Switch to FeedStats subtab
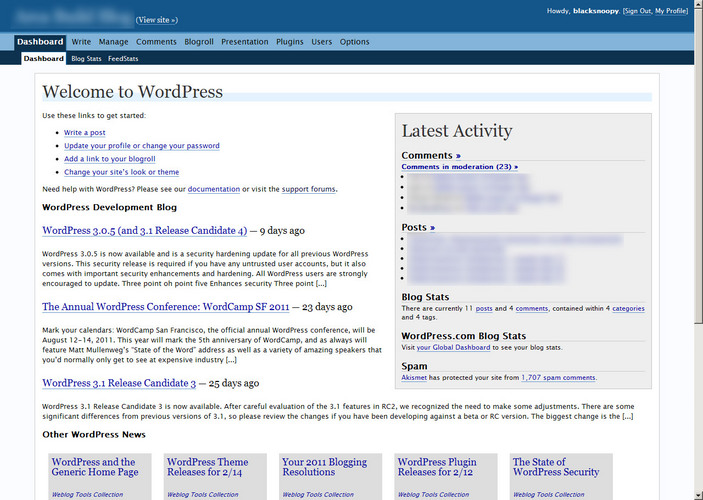The image size is (703, 500). pyautogui.click(x=123, y=59)
